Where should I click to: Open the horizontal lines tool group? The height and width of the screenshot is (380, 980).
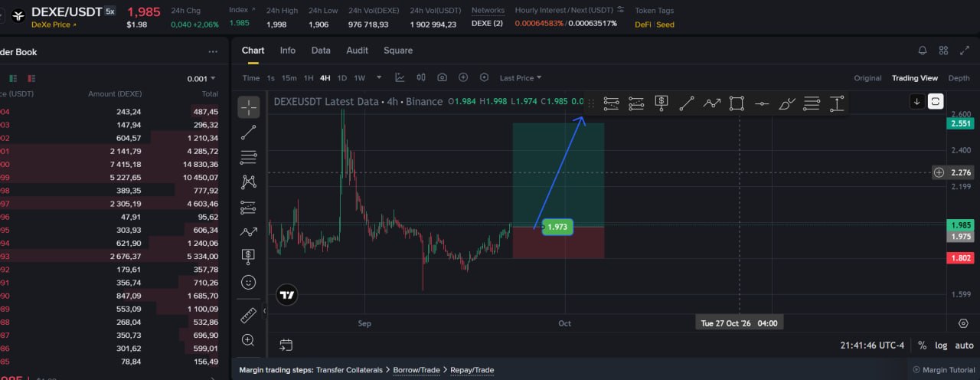pyautogui.click(x=248, y=158)
